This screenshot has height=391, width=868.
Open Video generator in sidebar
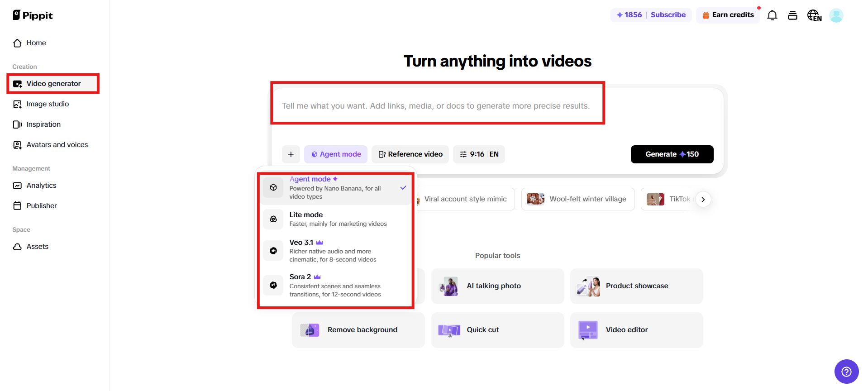[53, 84]
